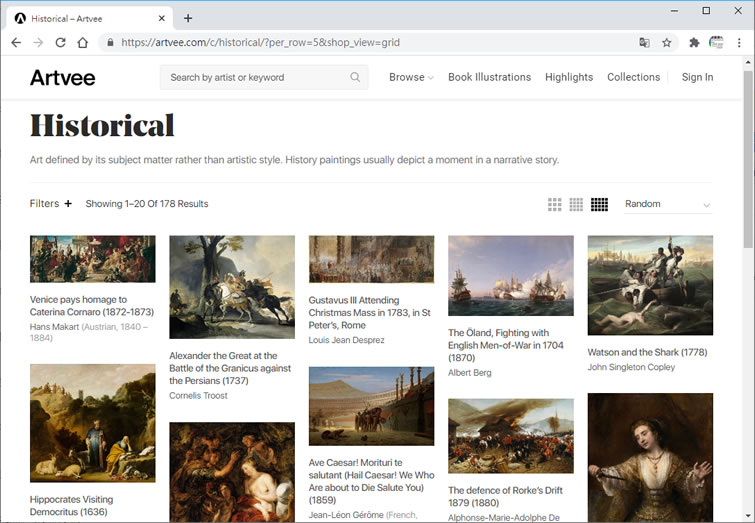
Task: Click the Artvee logo
Action: pos(63,78)
